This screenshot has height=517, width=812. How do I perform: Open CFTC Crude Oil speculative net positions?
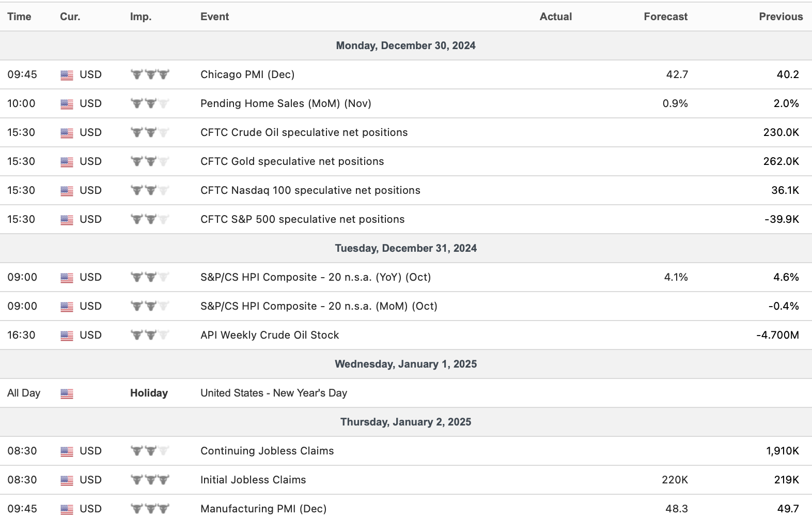click(x=304, y=132)
